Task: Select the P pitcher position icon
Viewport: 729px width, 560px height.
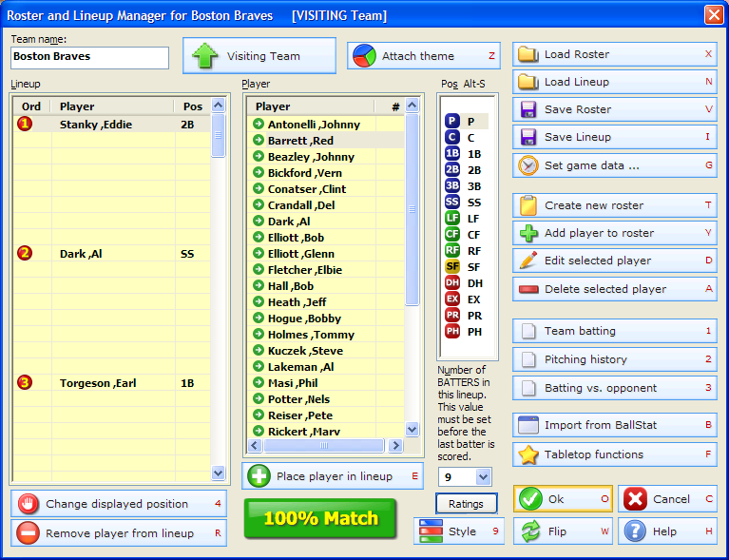Action: pyautogui.click(x=451, y=122)
